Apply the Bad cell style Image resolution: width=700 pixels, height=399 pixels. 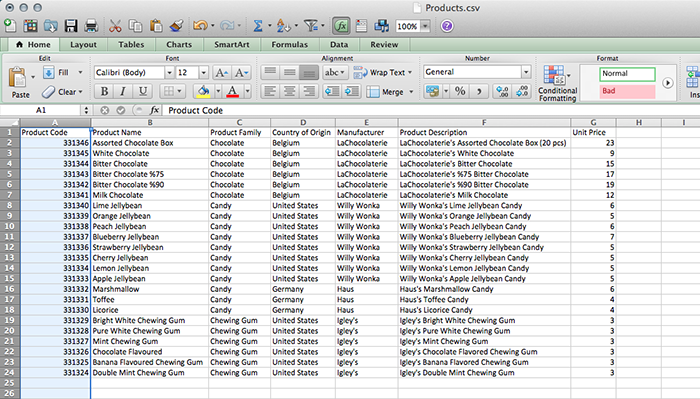[x=627, y=91]
